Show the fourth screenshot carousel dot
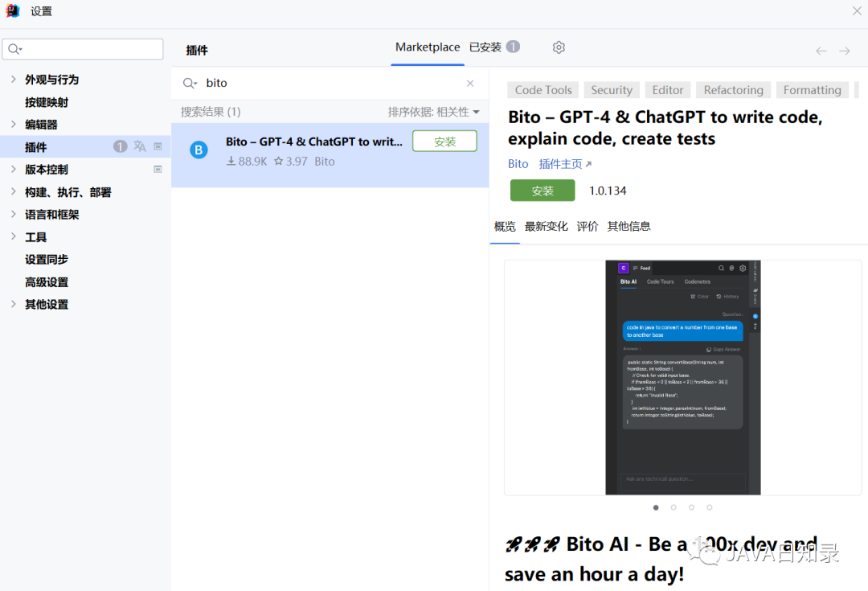 (x=709, y=507)
